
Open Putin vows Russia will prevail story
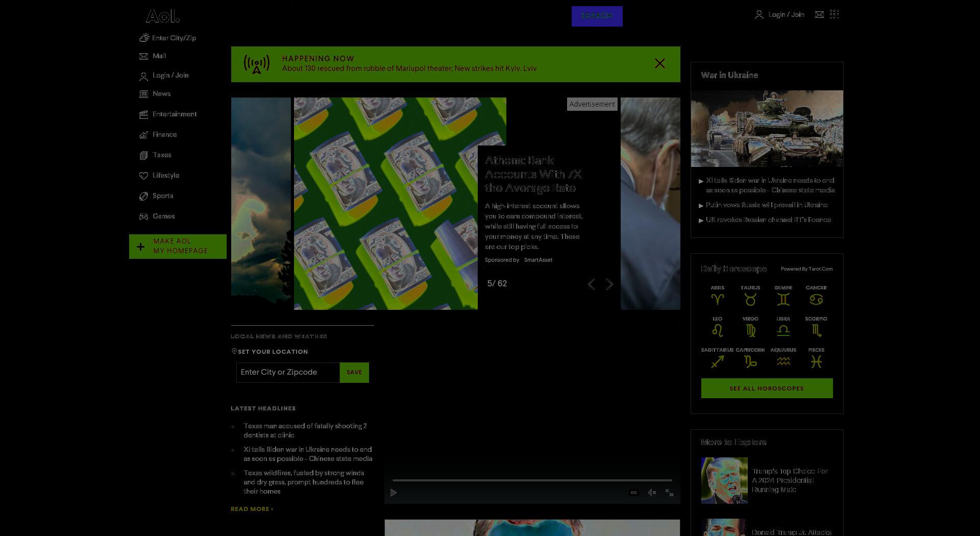(767, 205)
